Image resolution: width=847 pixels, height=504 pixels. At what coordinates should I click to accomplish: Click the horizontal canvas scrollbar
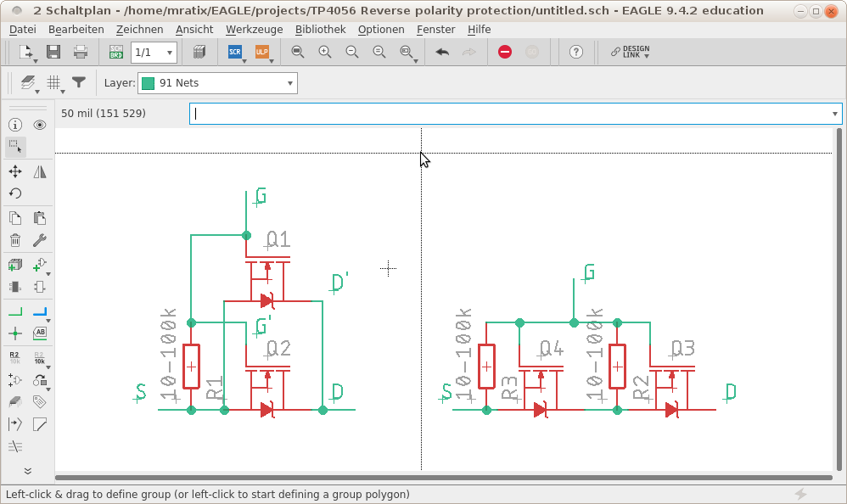coord(444,478)
